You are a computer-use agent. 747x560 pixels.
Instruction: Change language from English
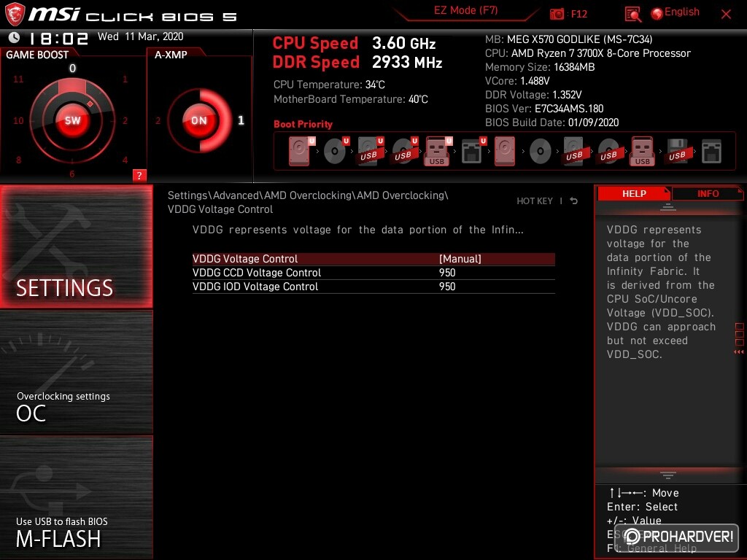pos(682,12)
